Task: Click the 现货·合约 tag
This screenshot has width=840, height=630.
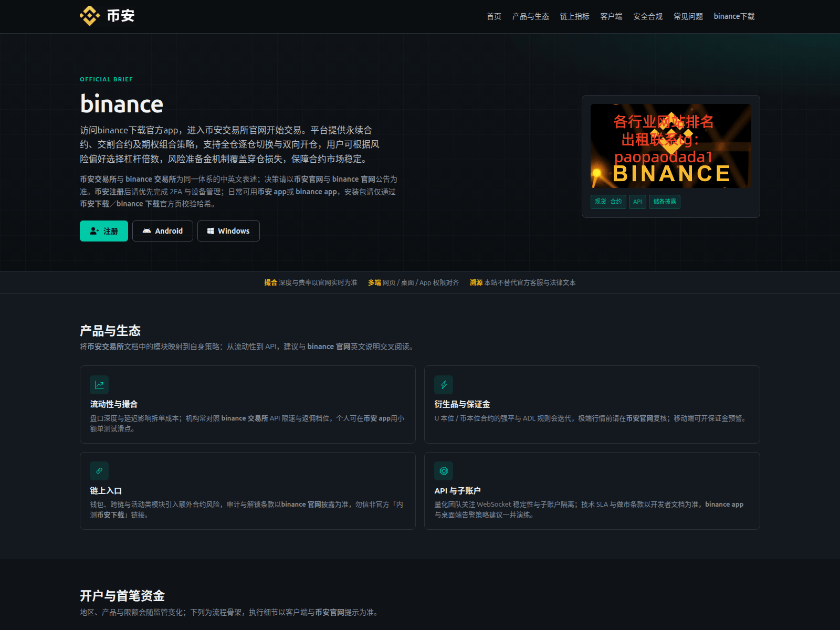Action: [x=608, y=202]
